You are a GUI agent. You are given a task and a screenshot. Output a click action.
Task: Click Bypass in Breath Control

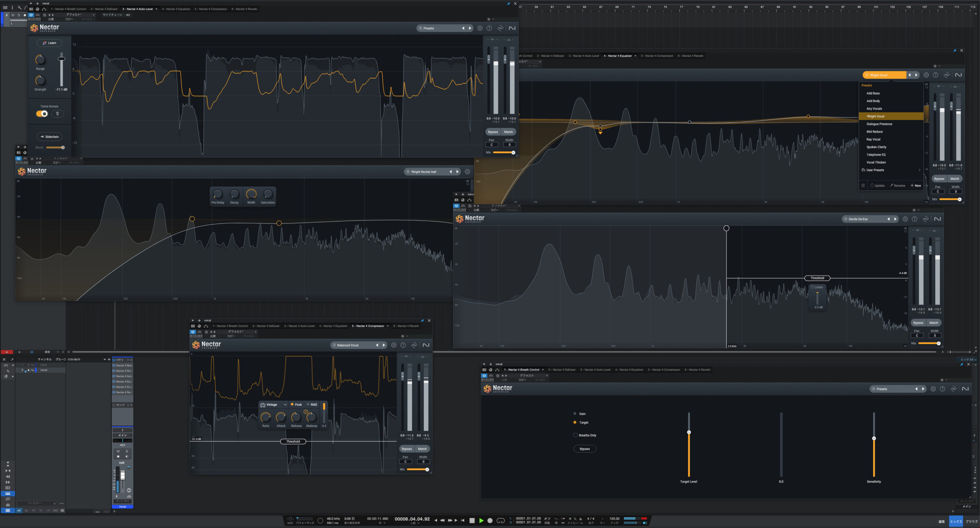tap(585, 449)
